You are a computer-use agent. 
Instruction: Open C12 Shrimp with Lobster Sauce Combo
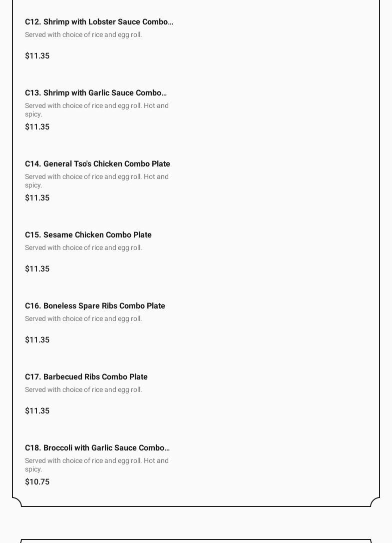point(99,22)
